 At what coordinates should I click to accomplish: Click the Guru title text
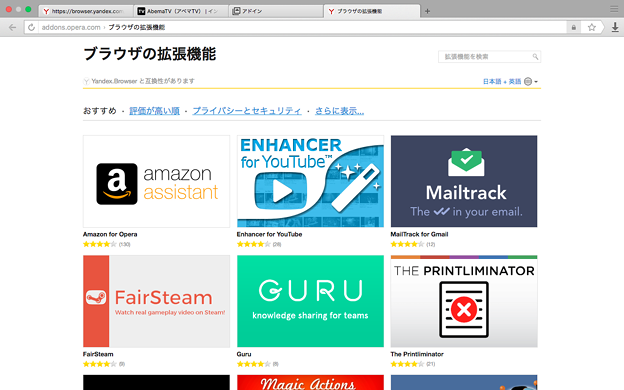click(244, 354)
